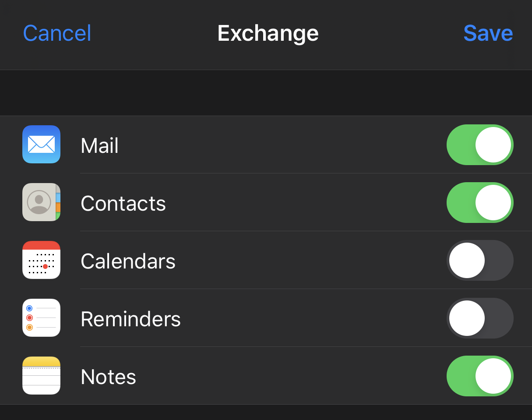Image resolution: width=532 pixels, height=420 pixels.
Task: Select the Contacts label text
Action: (x=123, y=203)
